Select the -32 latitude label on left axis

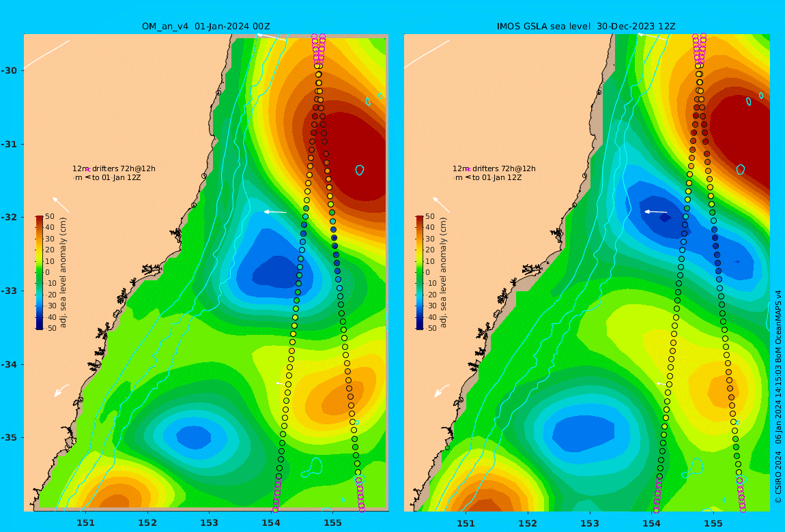click(9, 218)
